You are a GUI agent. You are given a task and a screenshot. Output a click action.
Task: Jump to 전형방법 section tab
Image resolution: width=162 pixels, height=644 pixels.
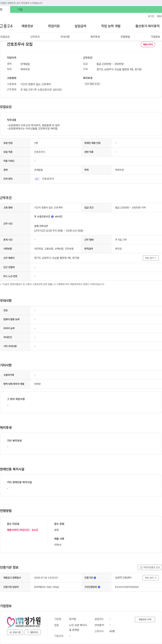[x=125, y=37]
